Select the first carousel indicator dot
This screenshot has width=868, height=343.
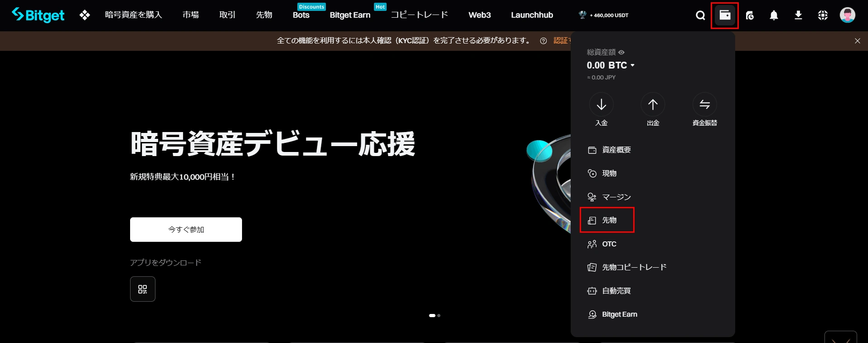click(x=432, y=315)
